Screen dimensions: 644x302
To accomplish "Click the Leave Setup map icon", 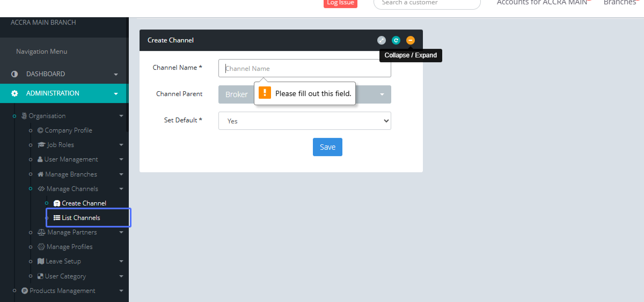I will [x=41, y=261].
